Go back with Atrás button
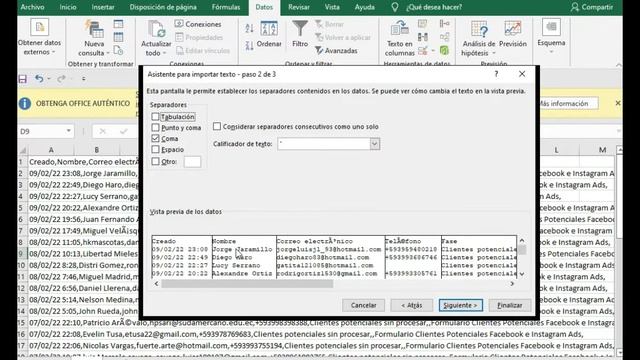 point(411,305)
